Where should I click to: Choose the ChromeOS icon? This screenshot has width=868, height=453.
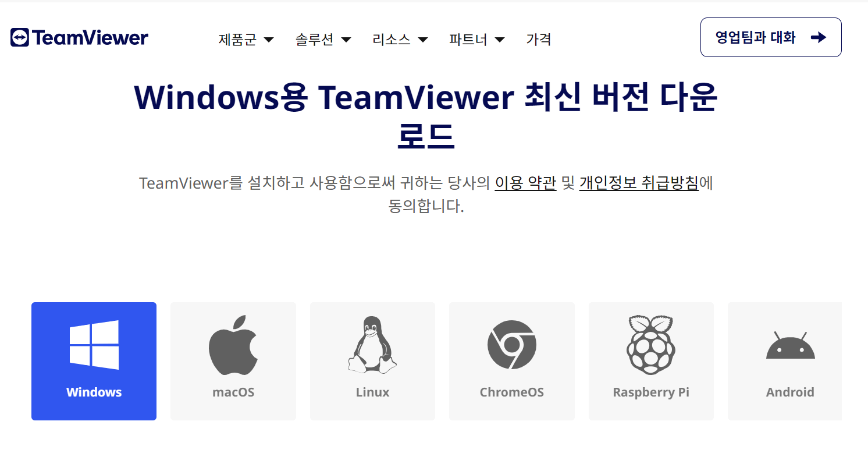point(512,345)
